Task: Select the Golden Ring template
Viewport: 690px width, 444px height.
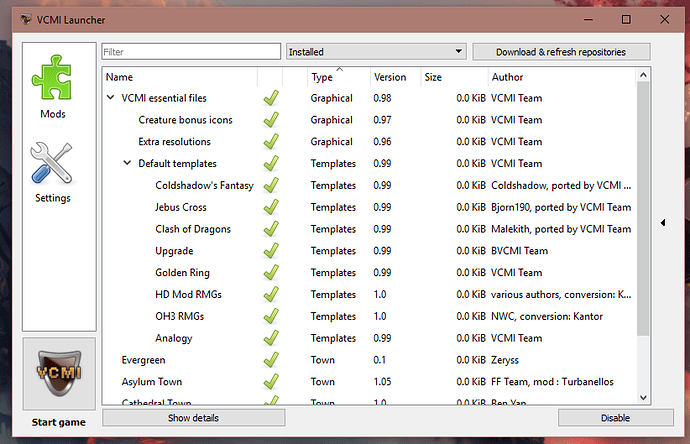Action: tap(369, 272)
